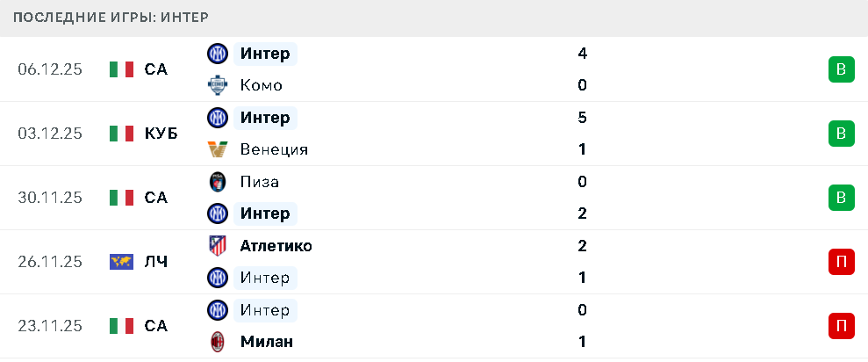The image size is (868, 362).
Task: Click Champions League world flag icon
Action: [121, 262]
